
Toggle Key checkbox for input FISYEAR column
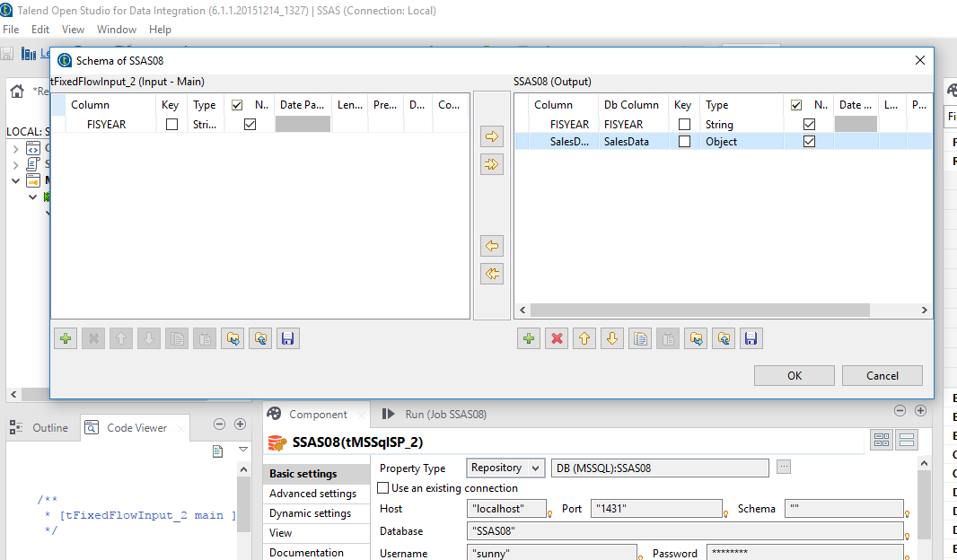pos(172,125)
